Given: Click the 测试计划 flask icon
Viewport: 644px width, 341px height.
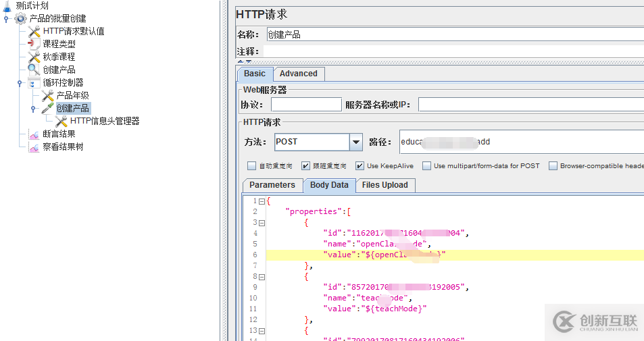Looking at the screenshot, I should click(7, 5).
